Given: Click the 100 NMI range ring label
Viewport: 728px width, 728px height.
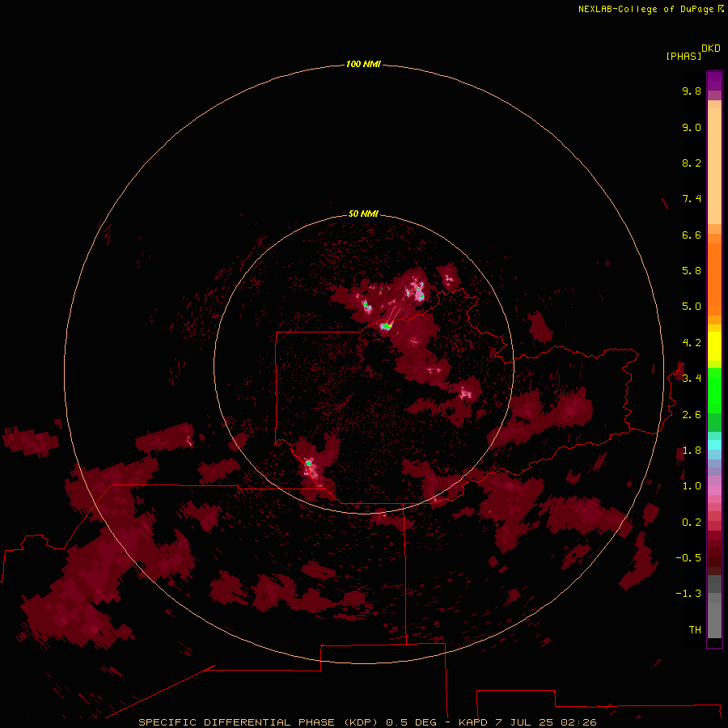Looking at the screenshot, I should [x=363, y=64].
